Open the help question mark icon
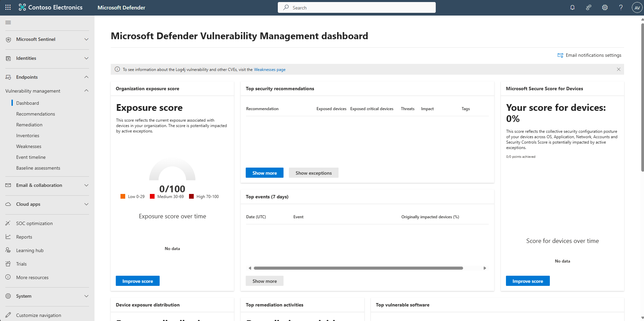Screen dimensions: 644x321 click(x=621, y=7)
